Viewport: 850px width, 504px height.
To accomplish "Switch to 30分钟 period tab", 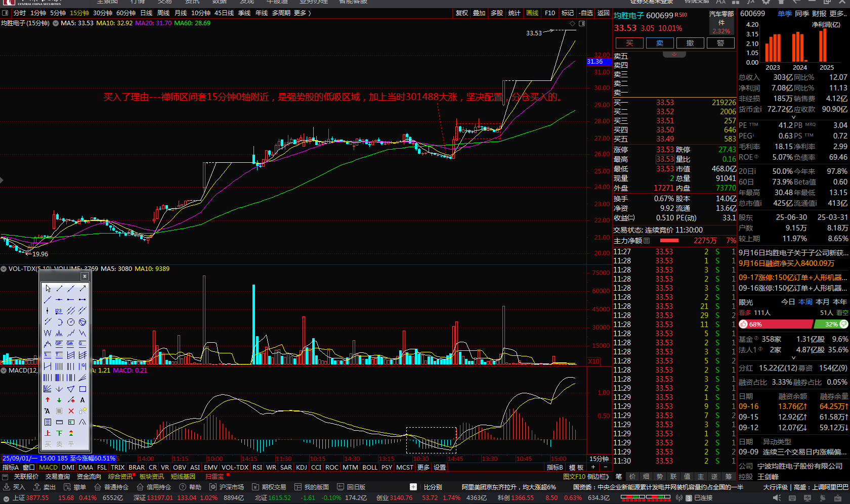I will (x=103, y=13).
